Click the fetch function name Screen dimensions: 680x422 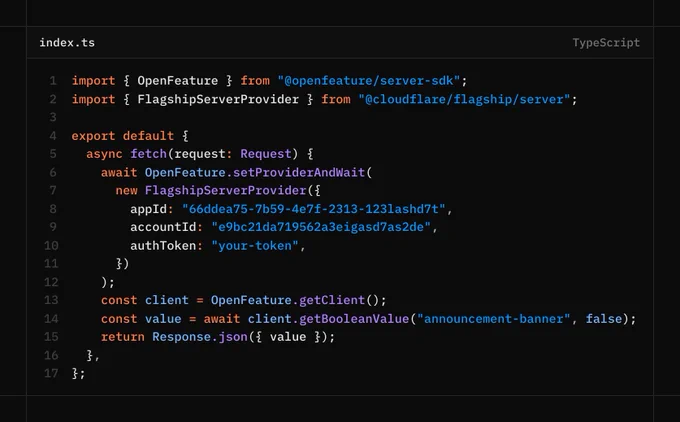tap(148, 154)
